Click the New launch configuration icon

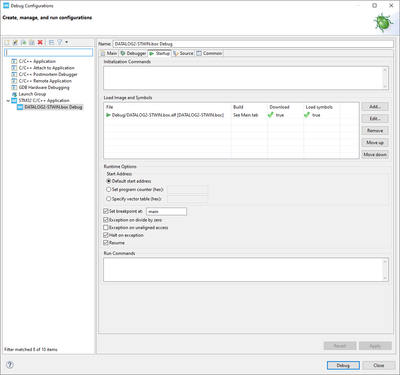(x=7, y=42)
